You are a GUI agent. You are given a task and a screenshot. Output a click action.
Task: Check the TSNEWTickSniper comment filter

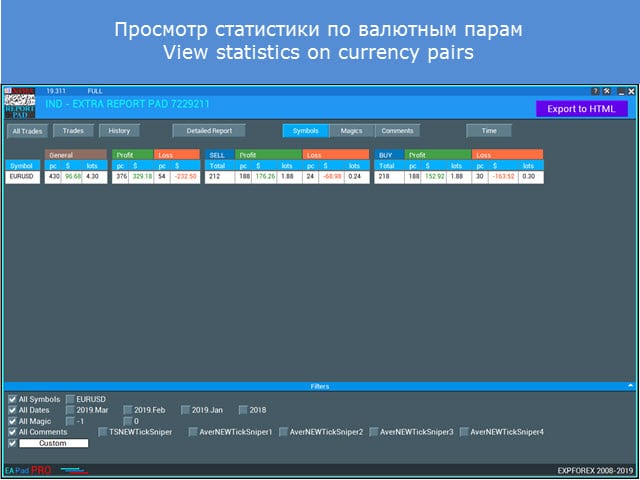103,431
